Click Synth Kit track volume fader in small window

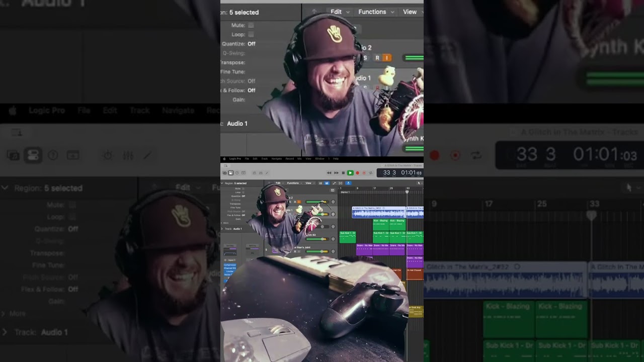pyautogui.click(x=317, y=239)
